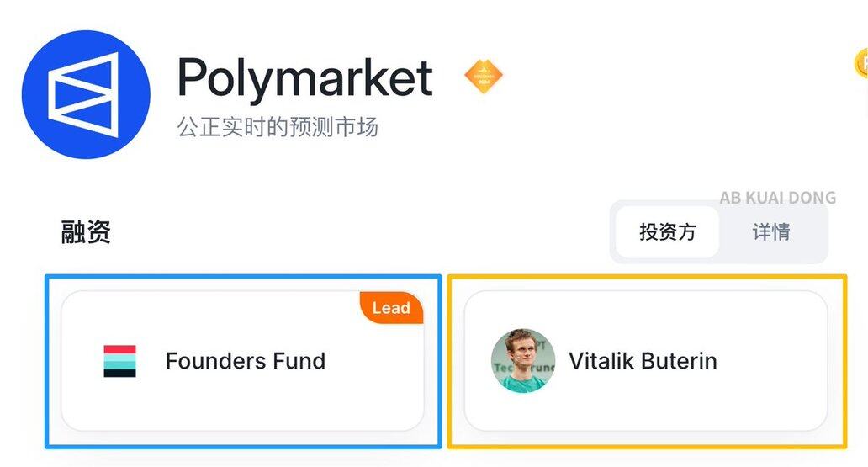Click the 融资 section heading
Image resolution: width=868 pixels, height=467 pixels.
click(x=86, y=232)
